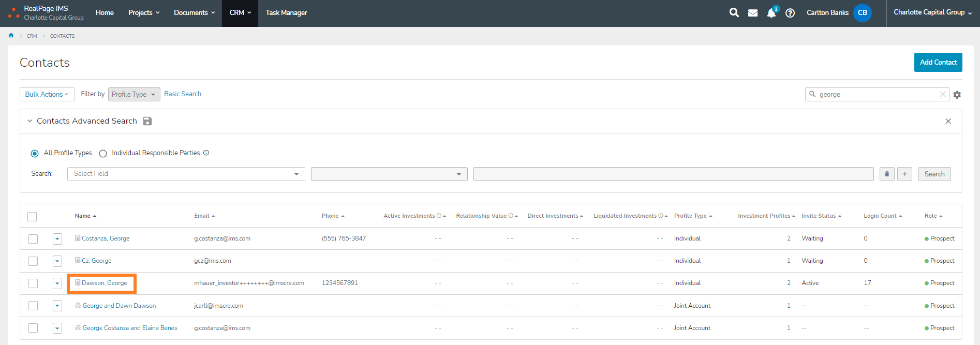Expand the Bulk Actions dropdown
The height and width of the screenshot is (345, 980).
pyautogui.click(x=47, y=94)
